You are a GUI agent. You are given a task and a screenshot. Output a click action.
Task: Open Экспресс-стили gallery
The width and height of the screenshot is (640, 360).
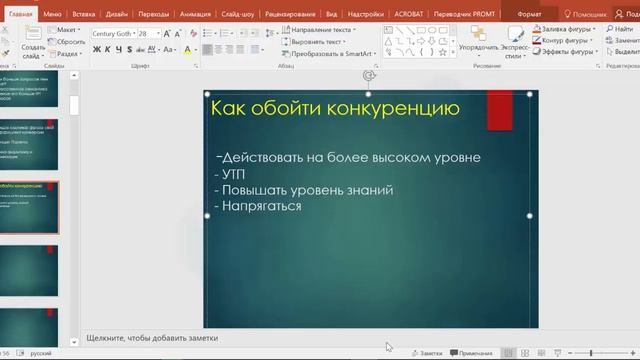514,42
